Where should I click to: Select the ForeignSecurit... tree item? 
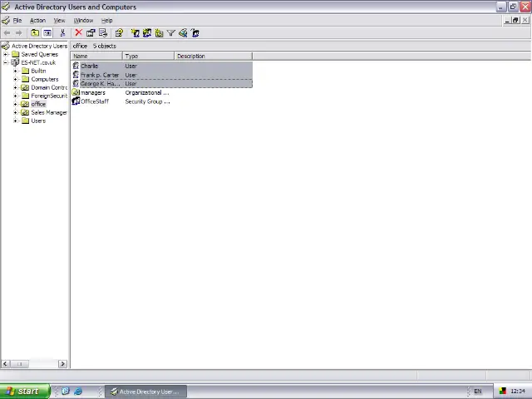pyautogui.click(x=49, y=96)
